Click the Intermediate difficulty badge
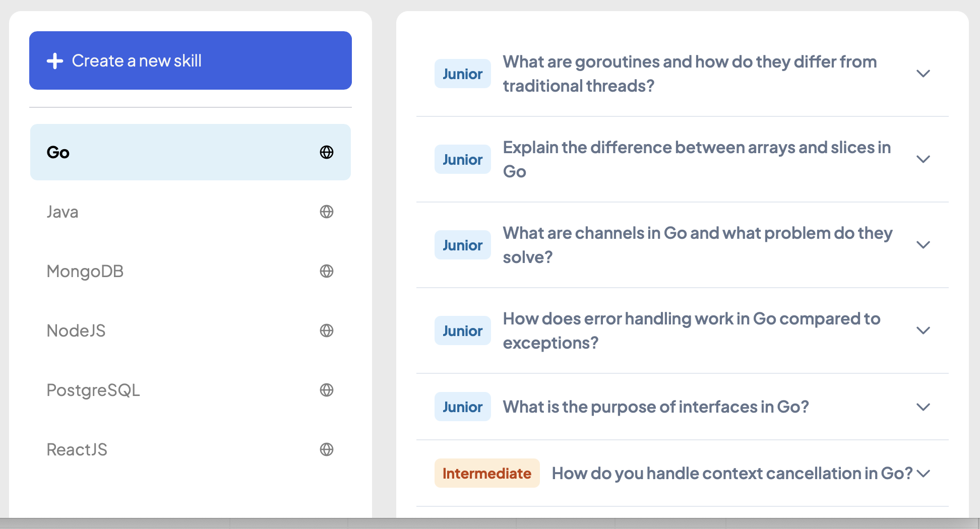The width and height of the screenshot is (980, 529). [487, 473]
